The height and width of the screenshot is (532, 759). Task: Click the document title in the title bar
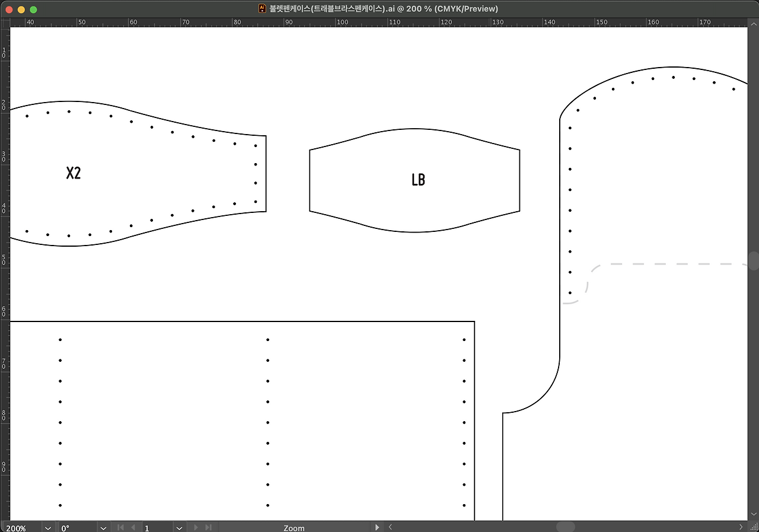coord(384,9)
